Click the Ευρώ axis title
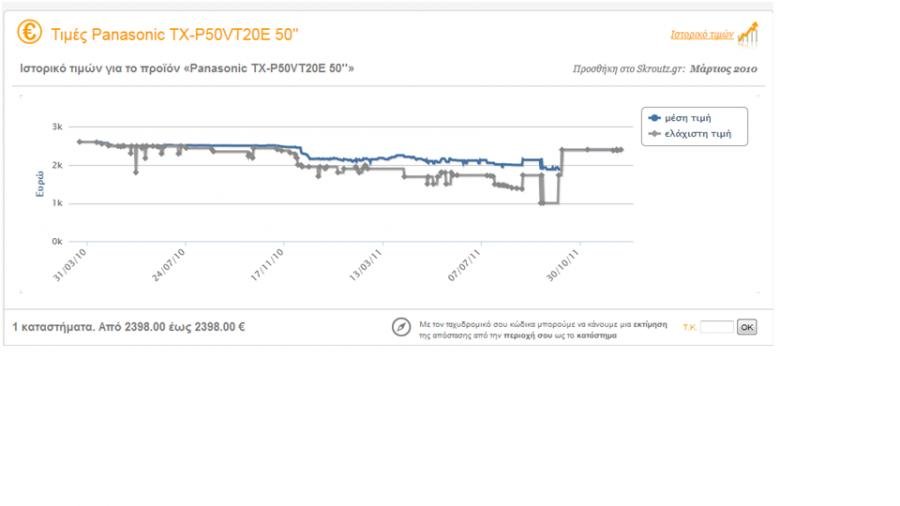 coord(40,184)
